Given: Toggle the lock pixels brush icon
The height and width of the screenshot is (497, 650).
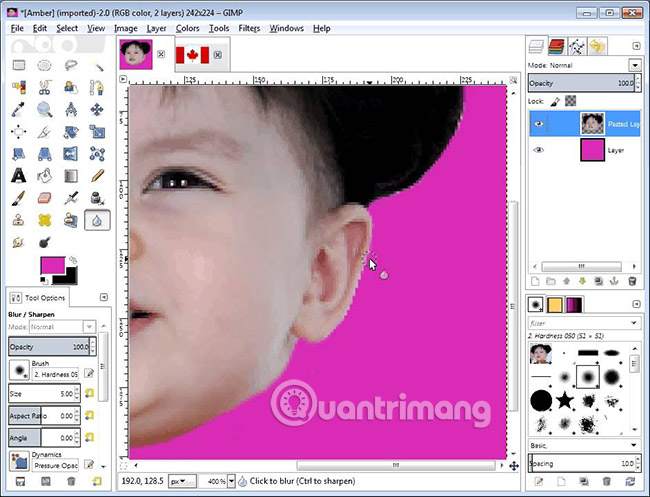Looking at the screenshot, I should 555,101.
